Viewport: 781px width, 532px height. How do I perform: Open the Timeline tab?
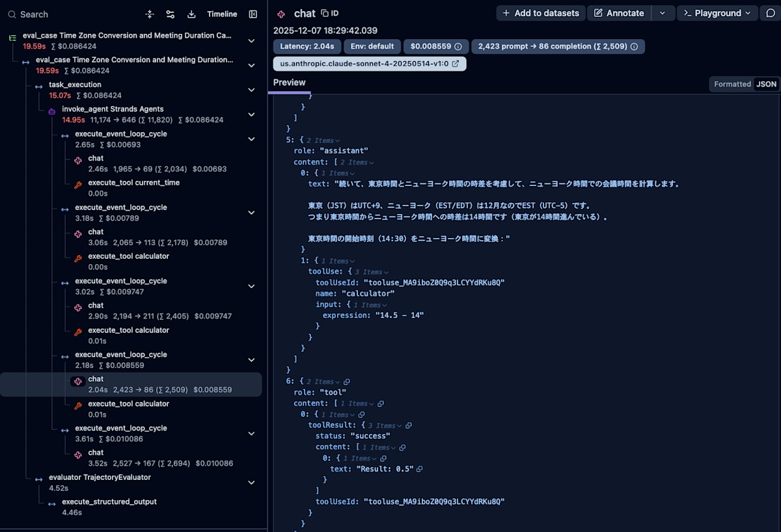click(222, 14)
